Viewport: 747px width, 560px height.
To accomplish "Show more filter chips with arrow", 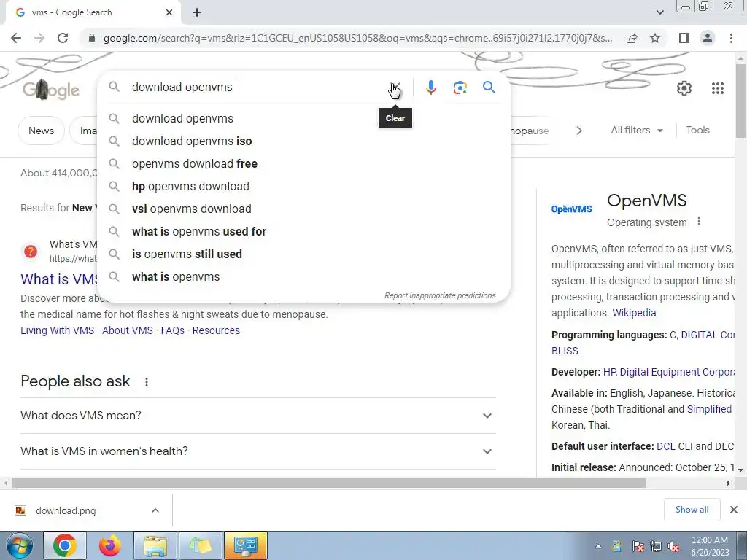I will [578, 131].
